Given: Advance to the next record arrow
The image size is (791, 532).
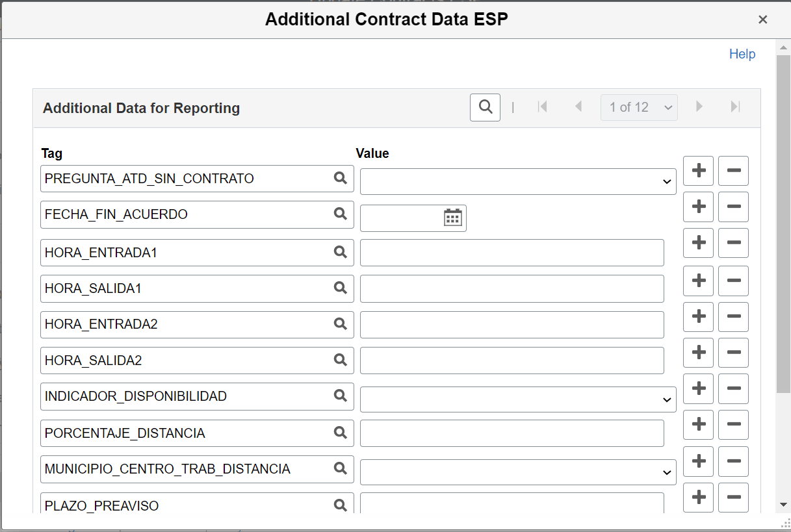Looking at the screenshot, I should coord(699,107).
